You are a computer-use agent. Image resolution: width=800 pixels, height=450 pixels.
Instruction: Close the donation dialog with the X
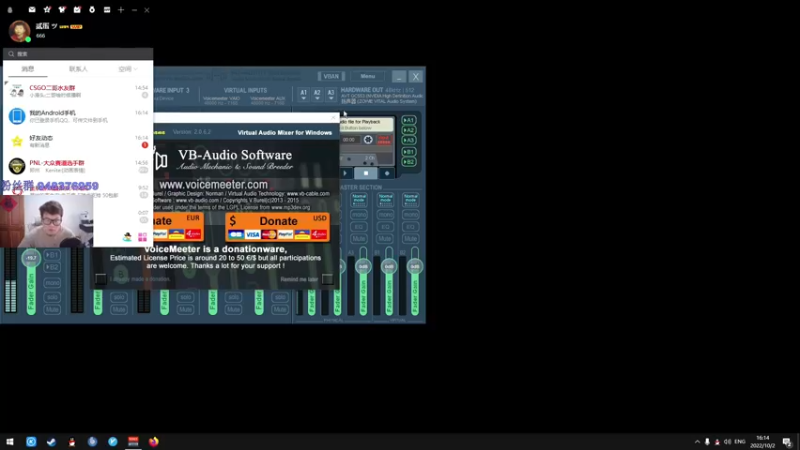pos(334,117)
